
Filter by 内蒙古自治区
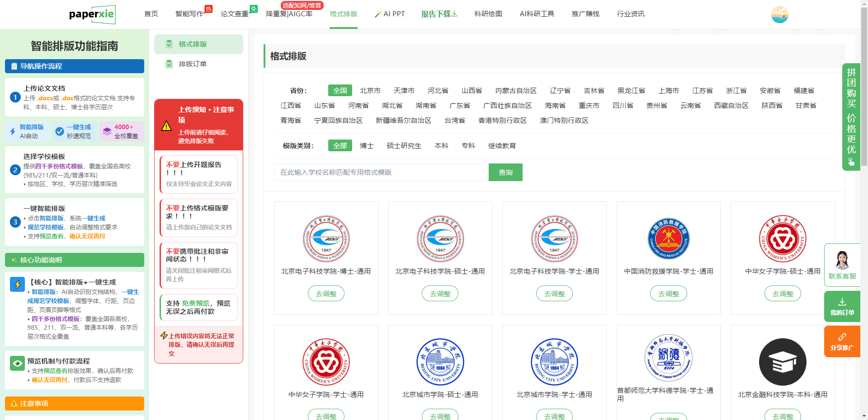pos(515,91)
